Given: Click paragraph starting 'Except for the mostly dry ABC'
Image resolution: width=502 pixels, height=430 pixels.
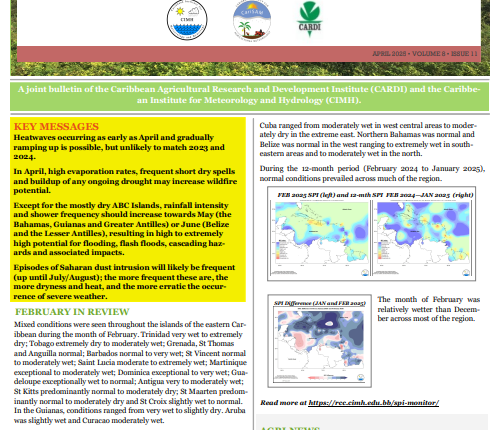Looking at the screenshot, I should pyautogui.click(x=123, y=229).
